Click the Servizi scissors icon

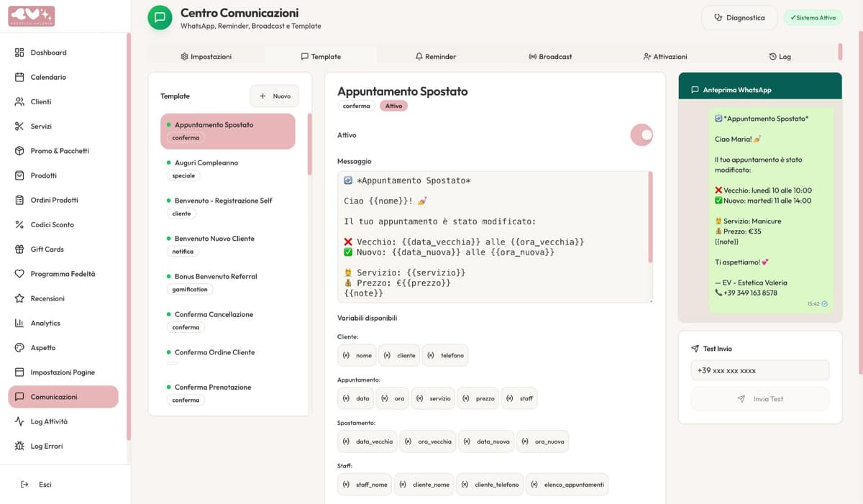tap(19, 127)
